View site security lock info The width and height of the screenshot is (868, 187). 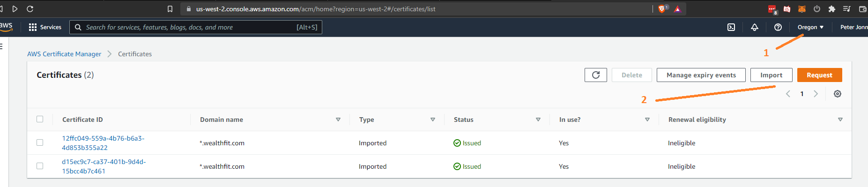[x=189, y=9]
